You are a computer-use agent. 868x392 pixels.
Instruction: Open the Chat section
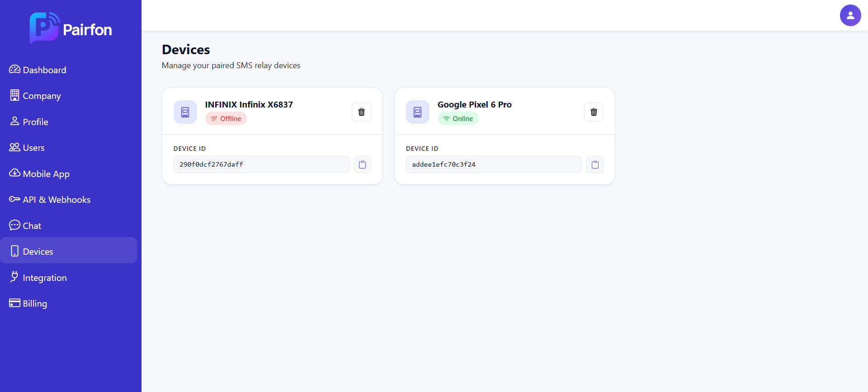pos(32,226)
